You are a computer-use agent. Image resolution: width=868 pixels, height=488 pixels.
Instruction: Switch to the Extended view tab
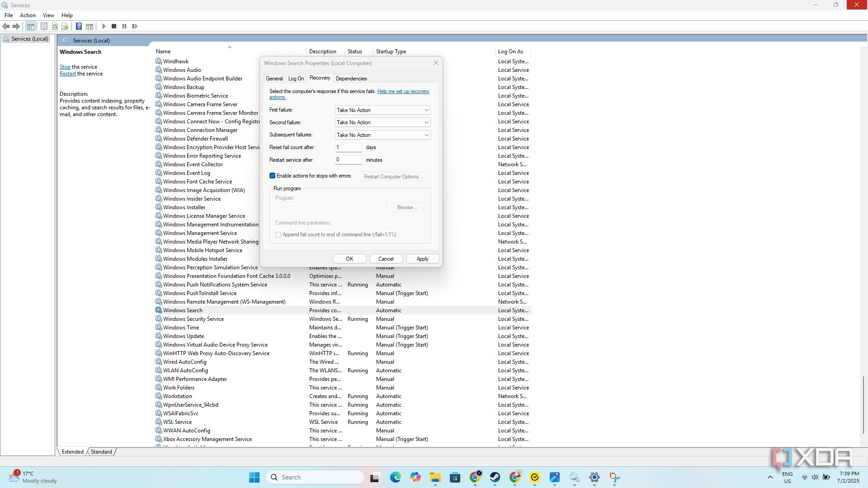coord(73,452)
